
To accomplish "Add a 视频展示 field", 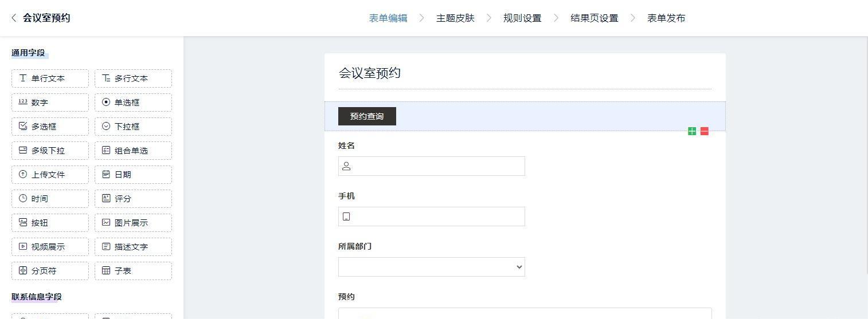I will pos(50,247).
